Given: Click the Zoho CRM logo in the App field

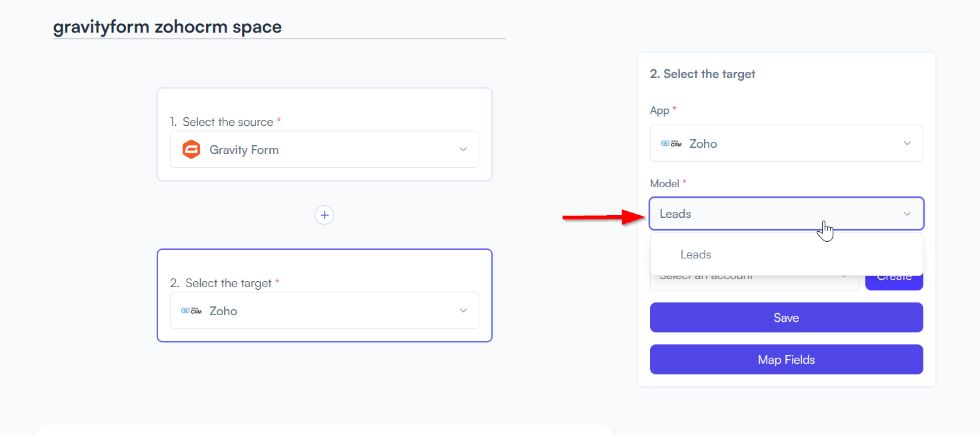Looking at the screenshot, I should 671,143.
